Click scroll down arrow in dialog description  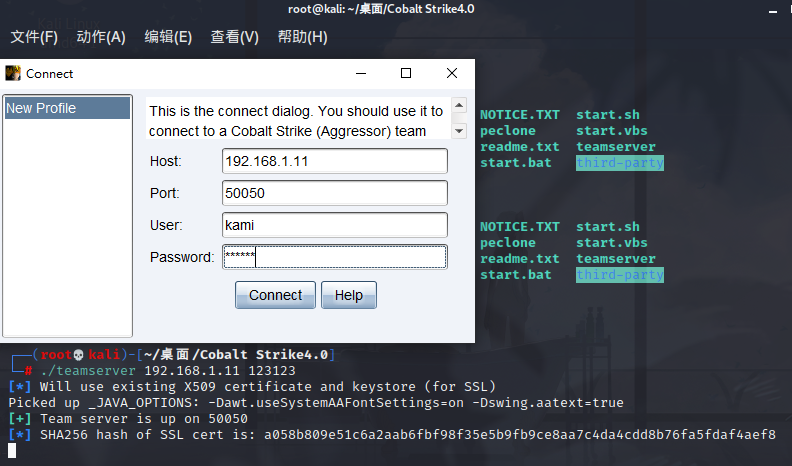pyautogui.click(x=459, y=131)
